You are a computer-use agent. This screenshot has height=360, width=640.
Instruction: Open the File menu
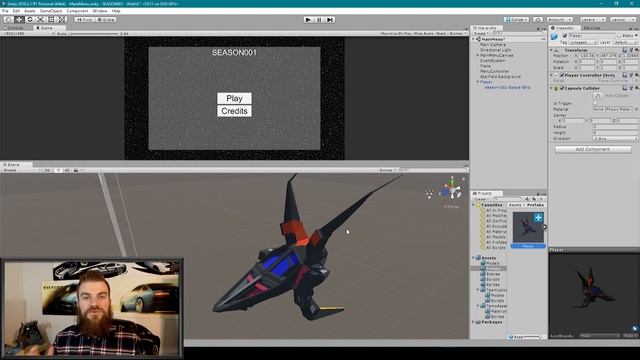click(x=5, y=11)
